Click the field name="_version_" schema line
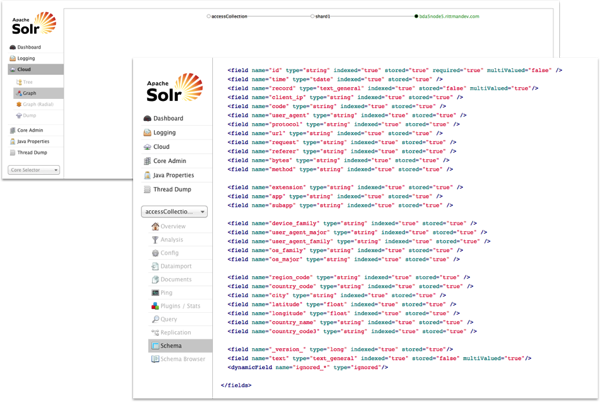Image resolution: width=600 pixels, height=402 pixels. 340,350
